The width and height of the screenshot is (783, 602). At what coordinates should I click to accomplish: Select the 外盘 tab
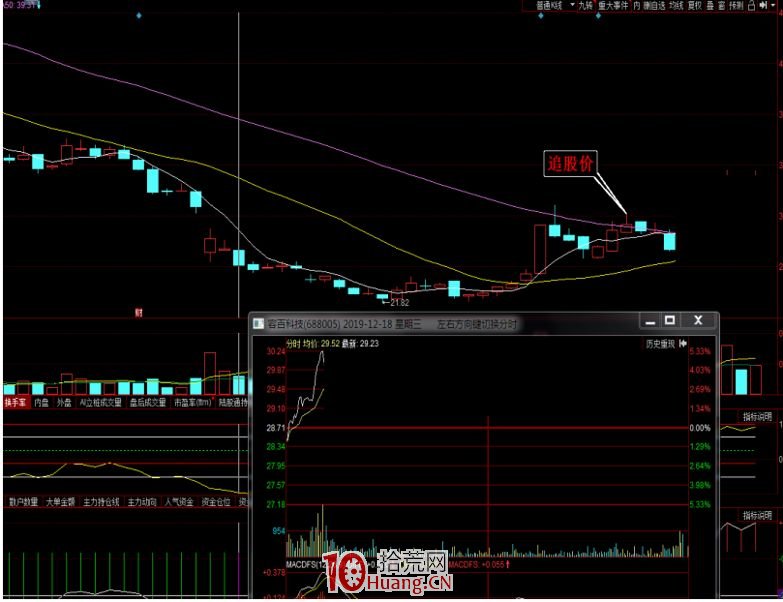click(64, 402)
